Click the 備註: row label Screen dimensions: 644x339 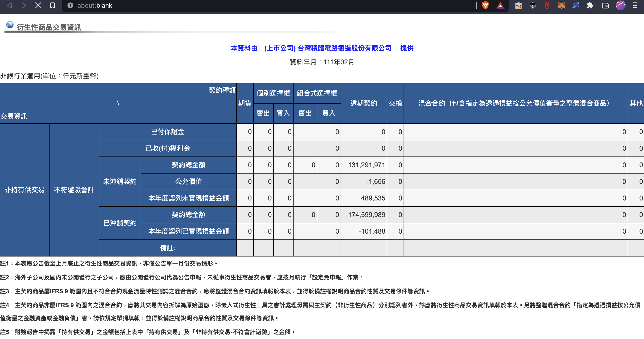(168, 248)
